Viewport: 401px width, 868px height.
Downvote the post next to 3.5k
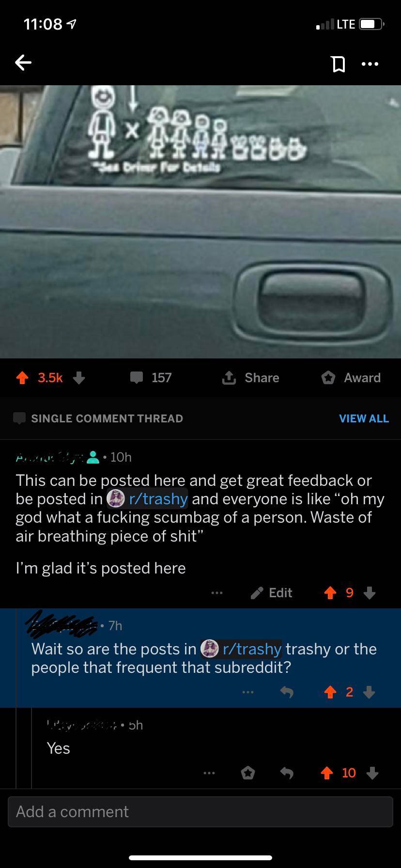click(79, 378)
